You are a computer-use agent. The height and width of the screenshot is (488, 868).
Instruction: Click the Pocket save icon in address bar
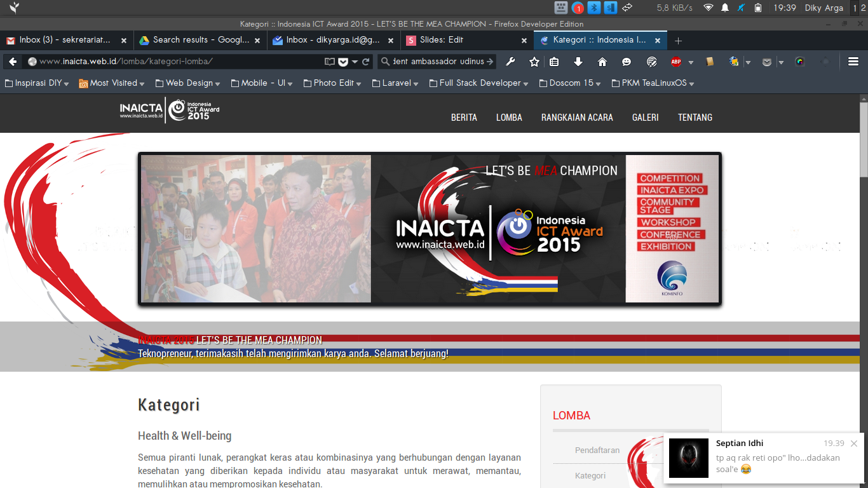tap(343, 62)
